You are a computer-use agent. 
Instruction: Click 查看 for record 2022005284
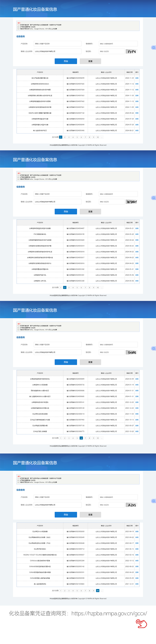pos(137,561)
